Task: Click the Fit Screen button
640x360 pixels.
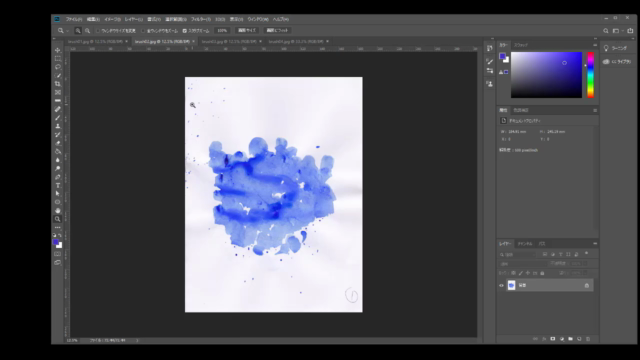Action: coord(247,31)
